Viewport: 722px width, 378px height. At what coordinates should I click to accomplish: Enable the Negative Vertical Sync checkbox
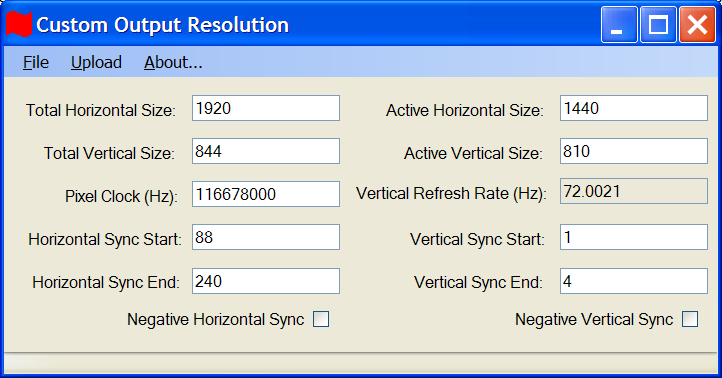(690, 319)
